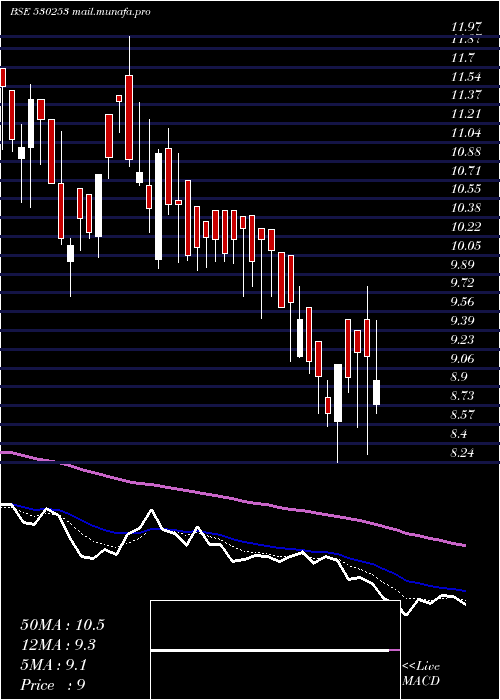500x700 pixels.
Task: Click the tall white candle with the lowest wick
Action: (338, 393)
